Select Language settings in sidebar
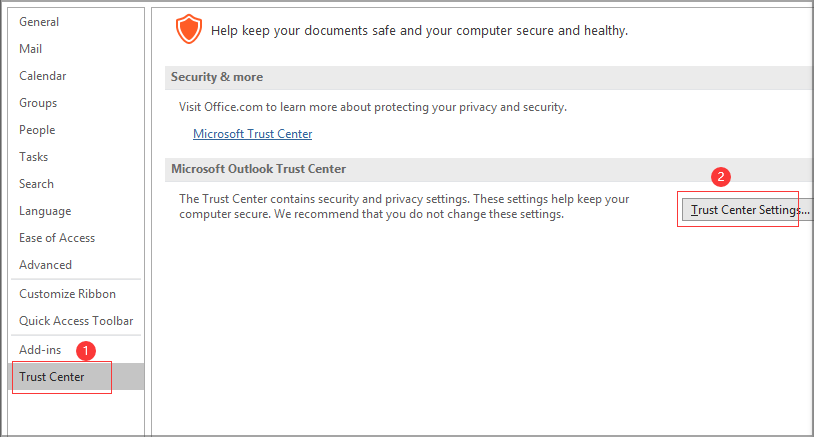This screenshot has width=814, height=437. pos(45,211)
